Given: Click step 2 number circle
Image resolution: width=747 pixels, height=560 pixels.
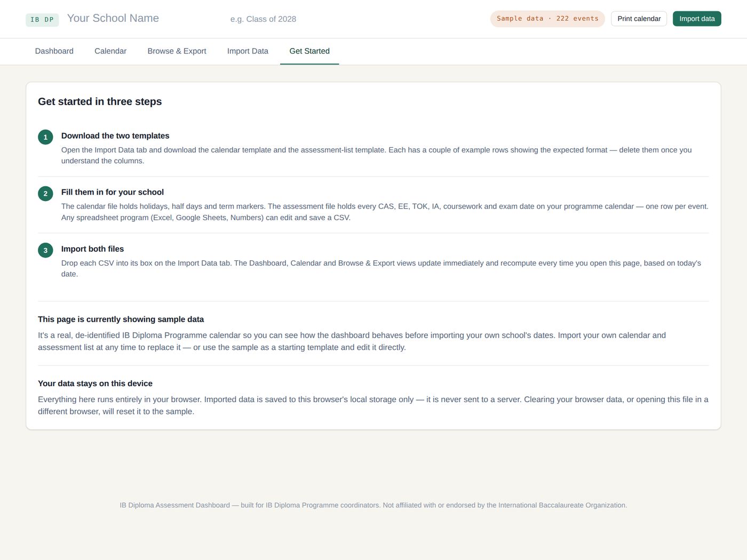Looking at the screenshot, I should click(45, 194).
